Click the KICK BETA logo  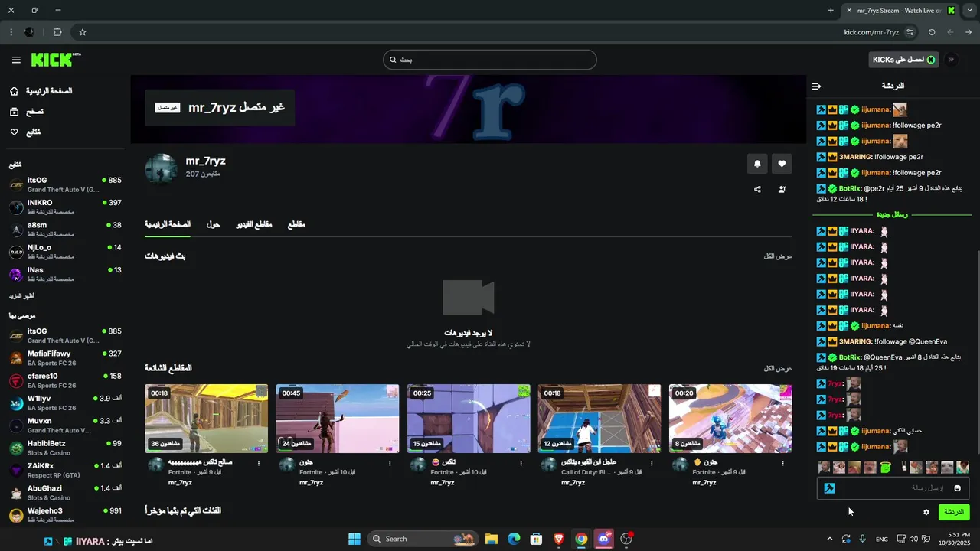click(x=56, y=60)
